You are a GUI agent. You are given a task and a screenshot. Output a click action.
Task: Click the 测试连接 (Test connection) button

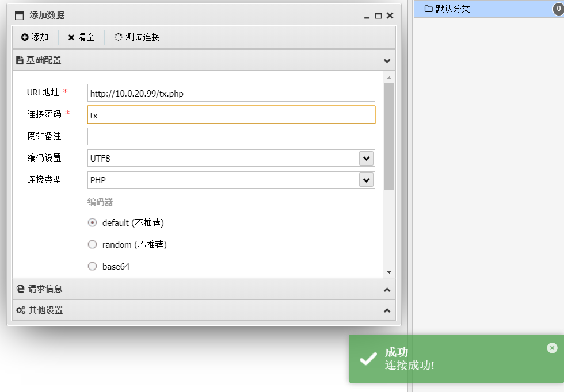[x=137, y=37]
